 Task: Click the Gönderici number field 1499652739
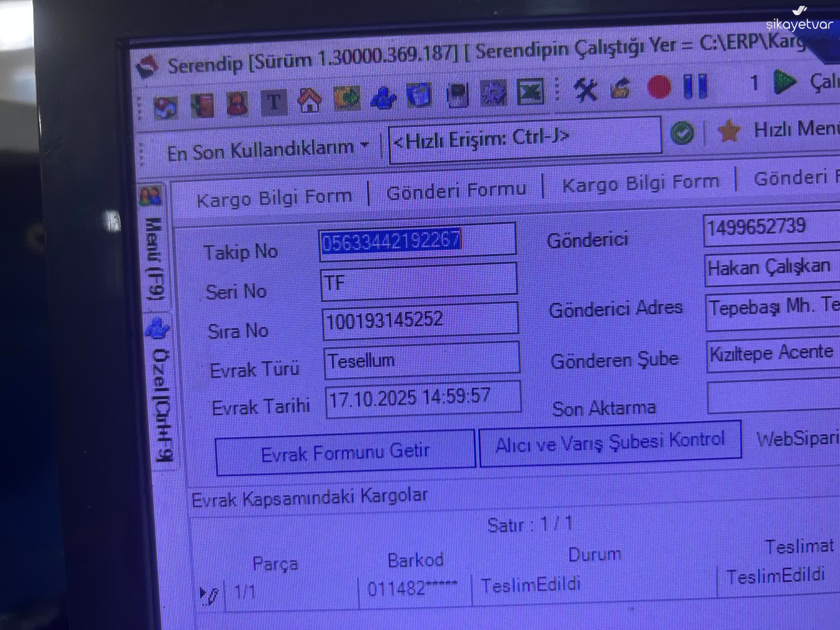(x=772, y=228)
